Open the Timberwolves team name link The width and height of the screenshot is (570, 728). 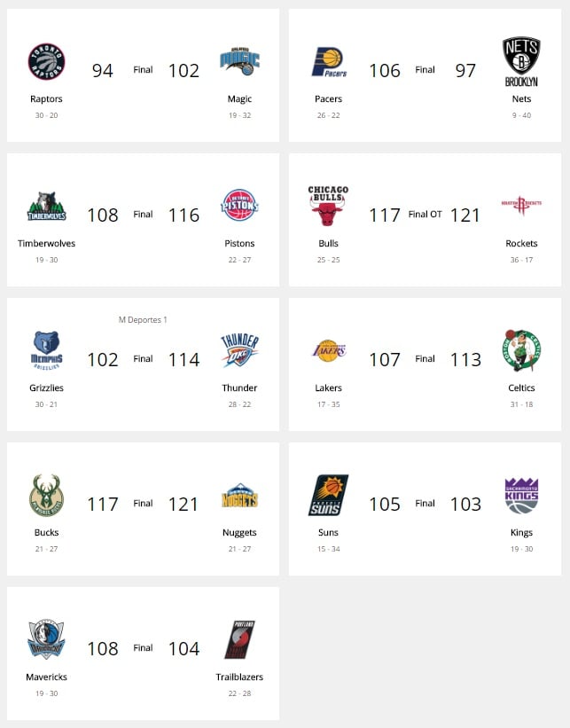click(x=46, y=243)
